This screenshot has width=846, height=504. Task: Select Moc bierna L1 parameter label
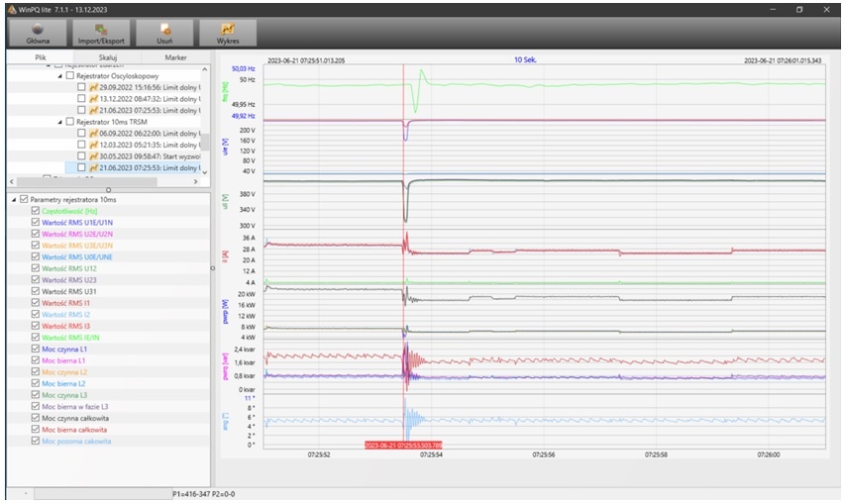click(x=63, y=360)
